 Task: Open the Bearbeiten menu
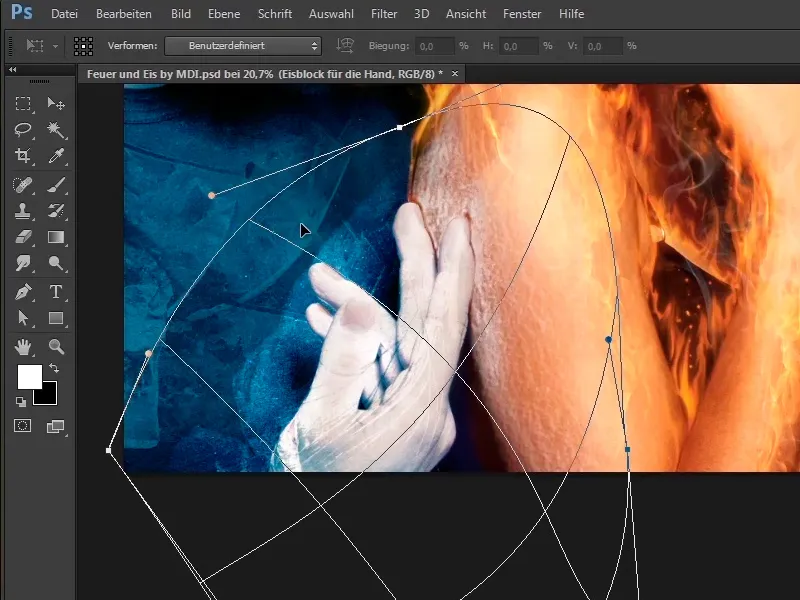[123, 14]
